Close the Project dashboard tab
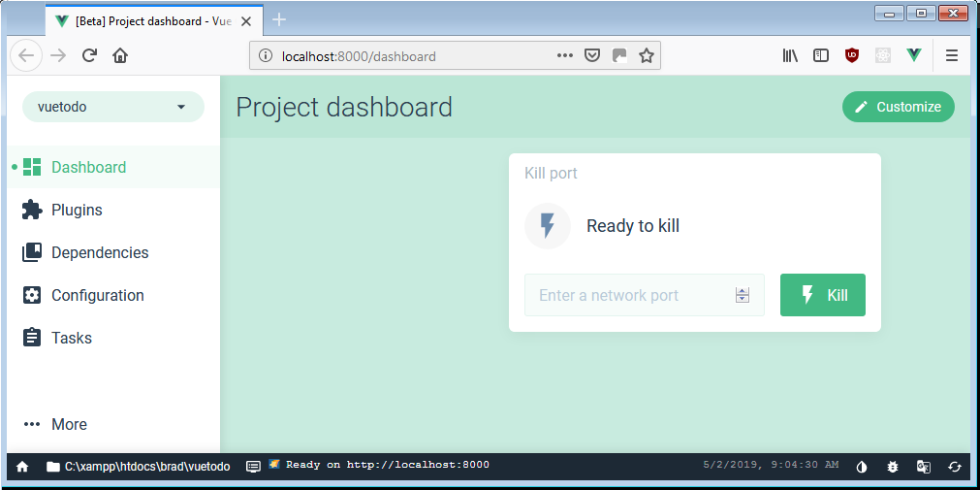This screenshot has height=490, width=980. [x=246, y=21]
